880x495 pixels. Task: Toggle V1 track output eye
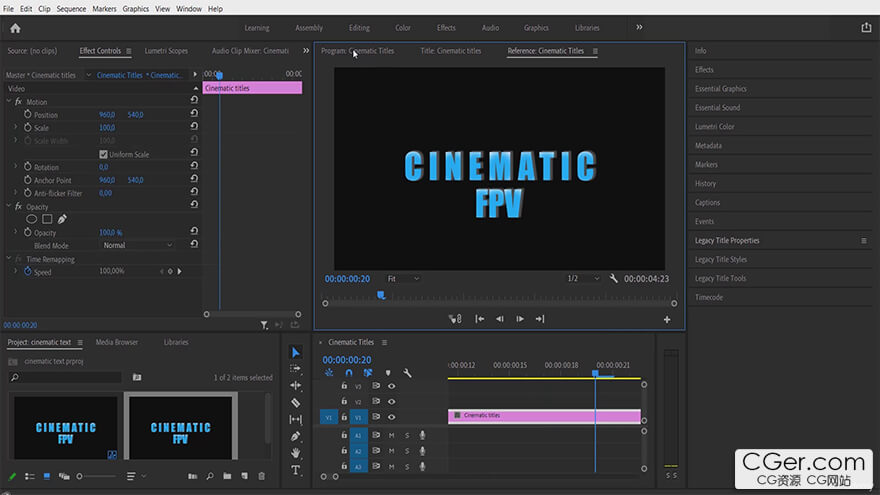(x=392, y=417)
